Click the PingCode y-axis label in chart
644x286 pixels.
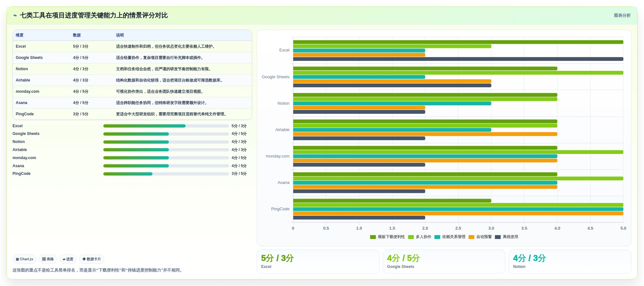tap(280, 209)
